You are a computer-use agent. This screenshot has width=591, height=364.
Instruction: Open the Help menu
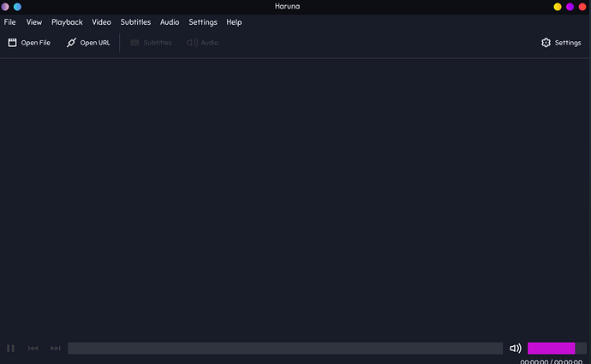(x=234, y=22)
